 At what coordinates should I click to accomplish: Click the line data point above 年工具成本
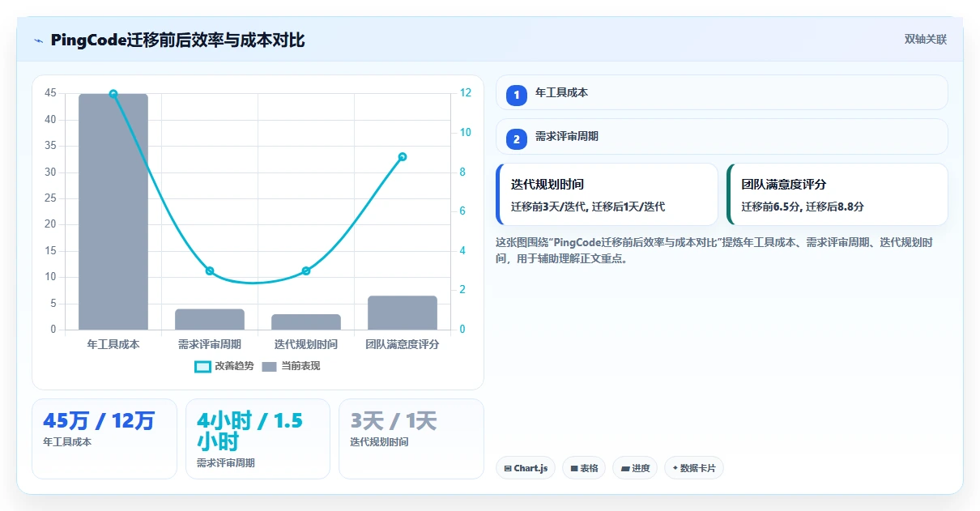click(113, 94)
